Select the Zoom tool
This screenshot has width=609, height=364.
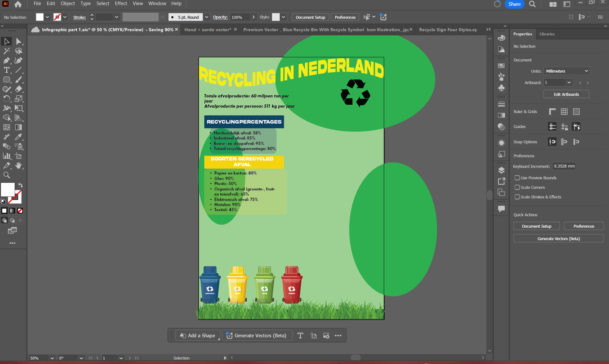click(6, 175)
